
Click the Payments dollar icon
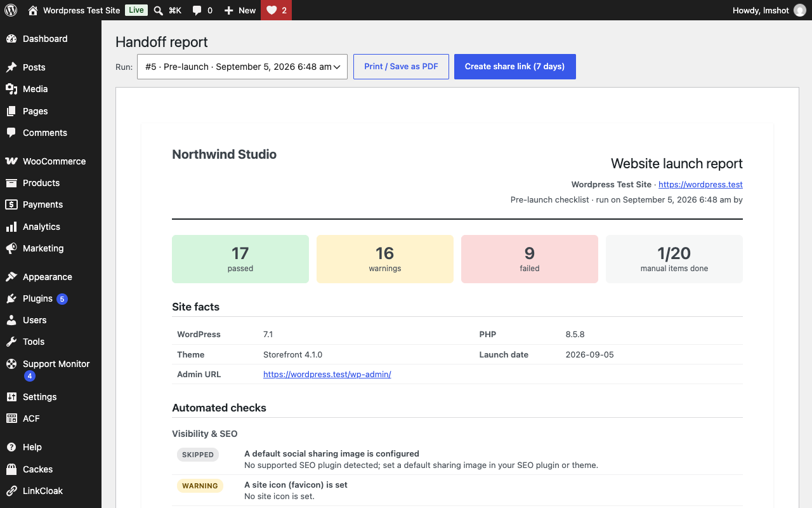(x=11, y=204)
